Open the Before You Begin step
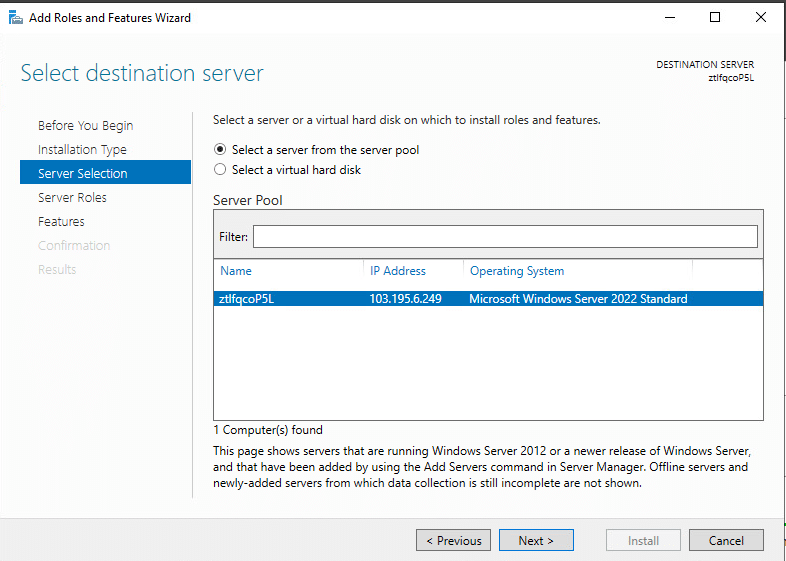 click(x=85, y=126)
